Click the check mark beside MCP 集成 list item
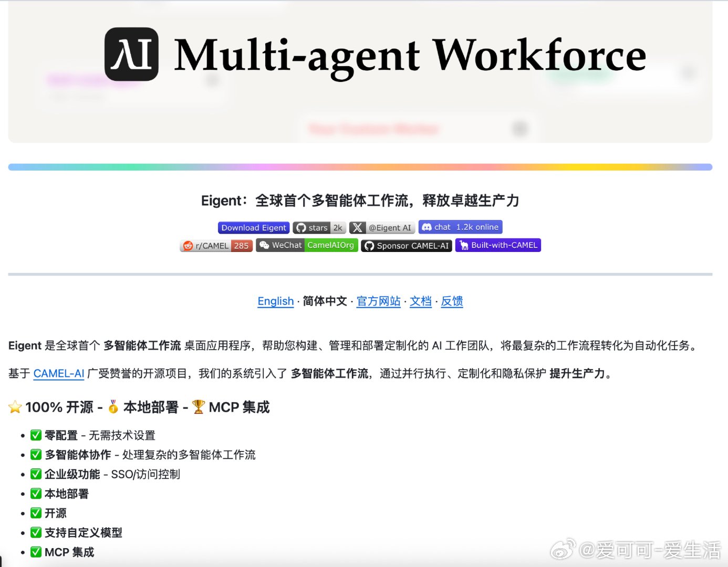The height and width of the screenshot is (567, 728). point(36,552)
